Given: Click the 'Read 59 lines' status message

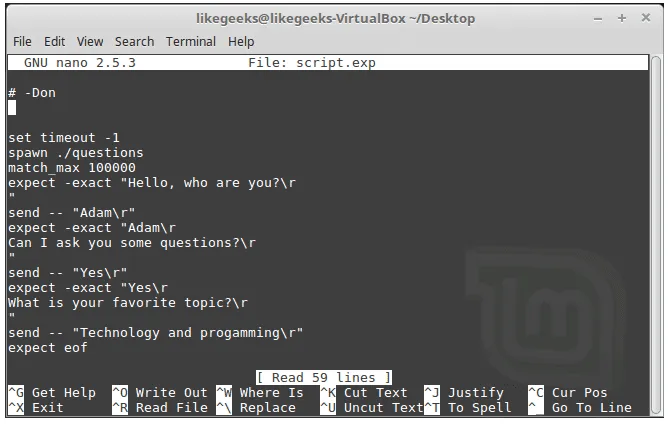Looking at the screenshot, I should coord(324,378).
